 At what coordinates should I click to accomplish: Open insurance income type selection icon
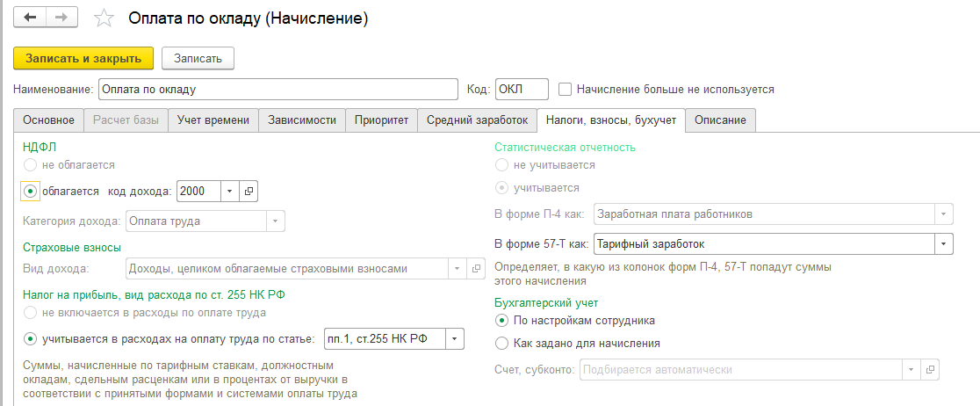477,268
